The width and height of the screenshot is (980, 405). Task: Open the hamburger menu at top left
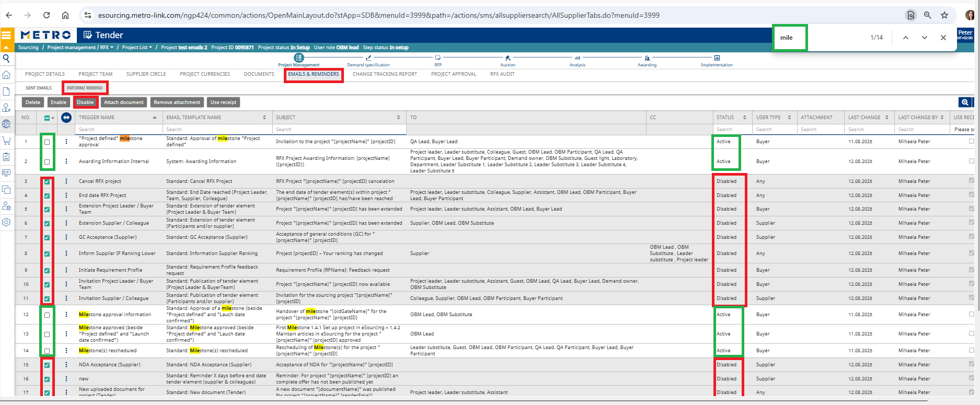pyautogui.click(x=6, y=36)
